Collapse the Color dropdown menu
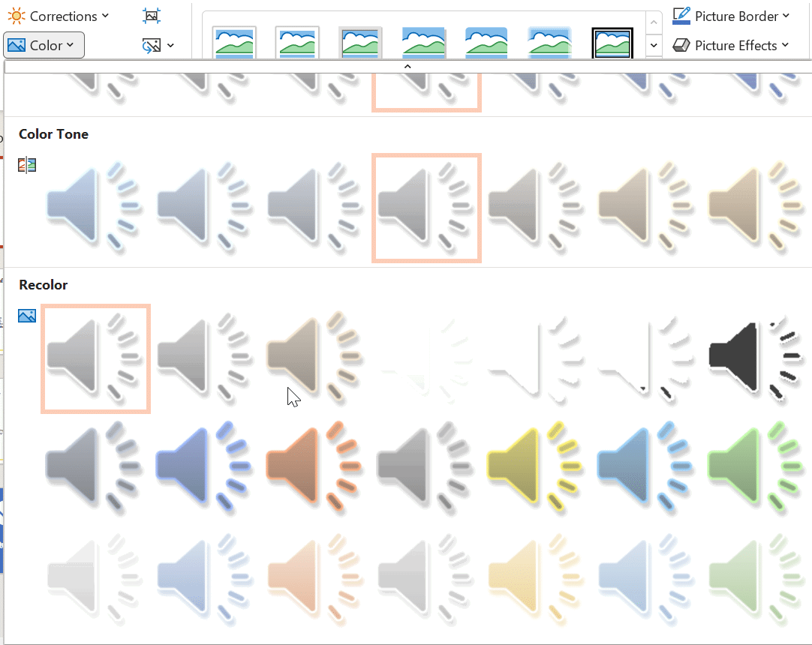 point(44,46)
